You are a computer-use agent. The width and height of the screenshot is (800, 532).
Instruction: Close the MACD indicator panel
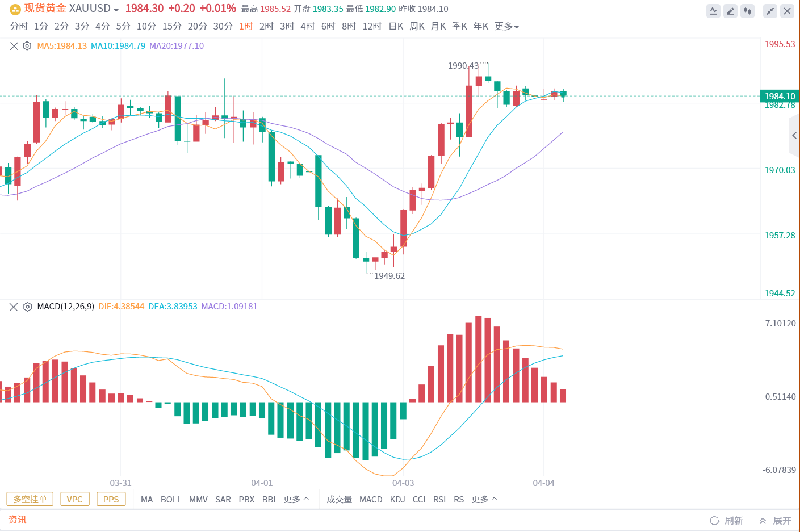pos(14,307)
